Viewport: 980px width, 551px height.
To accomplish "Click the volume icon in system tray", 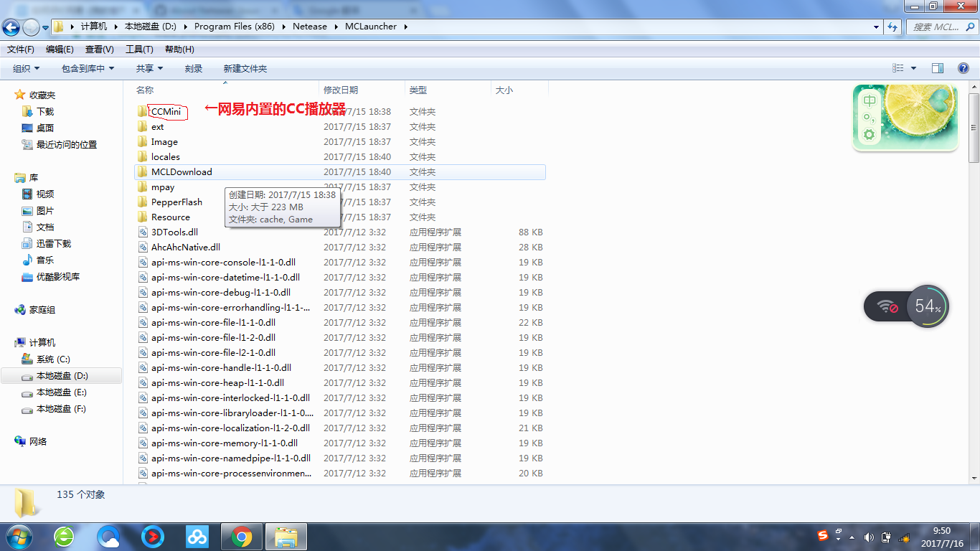I will [x=869, y=537].
